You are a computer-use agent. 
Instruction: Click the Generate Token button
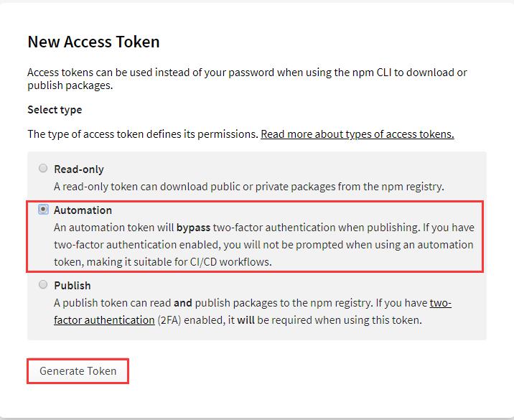coord(78,371)
